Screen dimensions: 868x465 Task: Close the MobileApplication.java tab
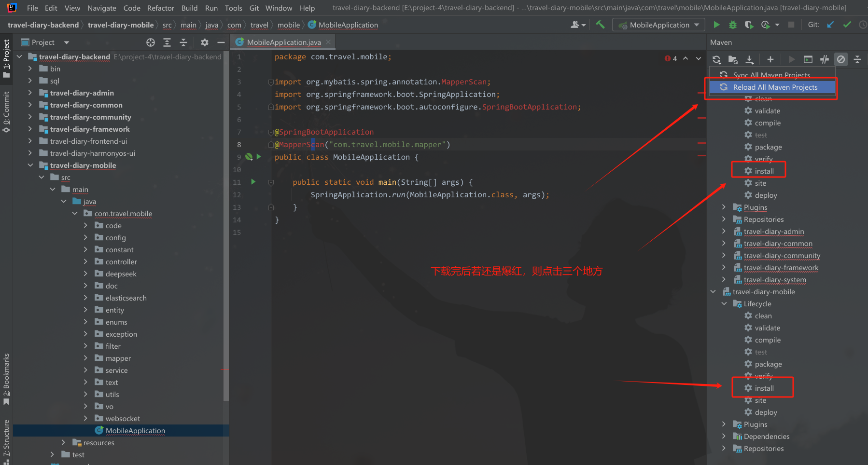click(328, 42)
